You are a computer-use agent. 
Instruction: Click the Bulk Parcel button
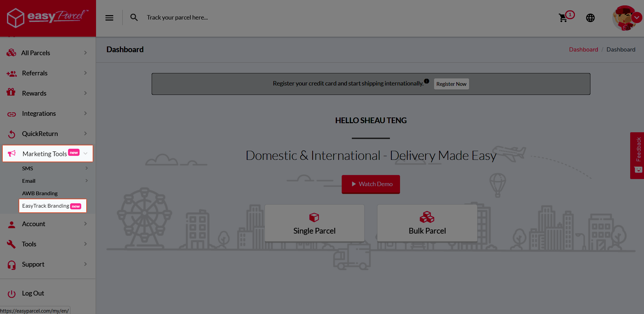tap(427, 223)
